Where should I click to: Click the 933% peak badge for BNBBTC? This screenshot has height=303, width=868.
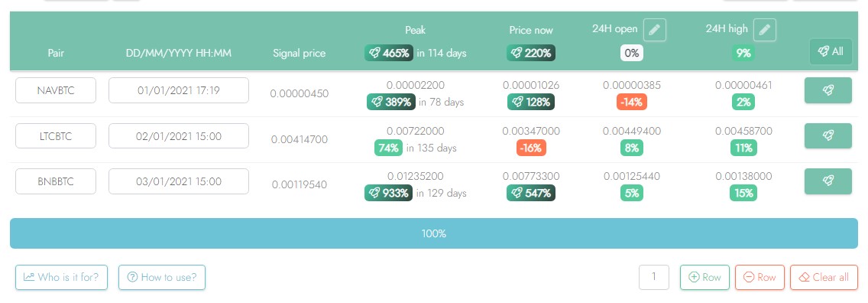coord(389,194)
